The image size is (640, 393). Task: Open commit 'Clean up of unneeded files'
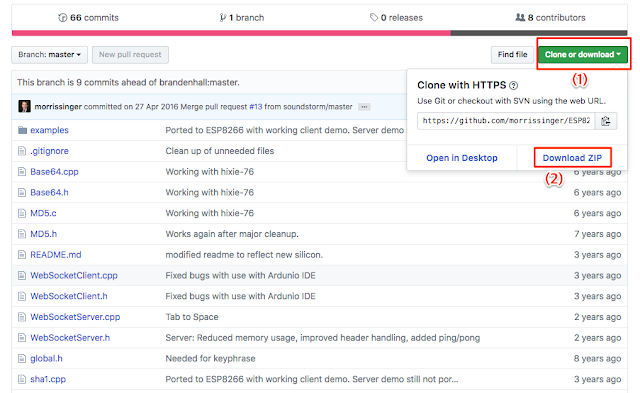[x=220, y=151]
